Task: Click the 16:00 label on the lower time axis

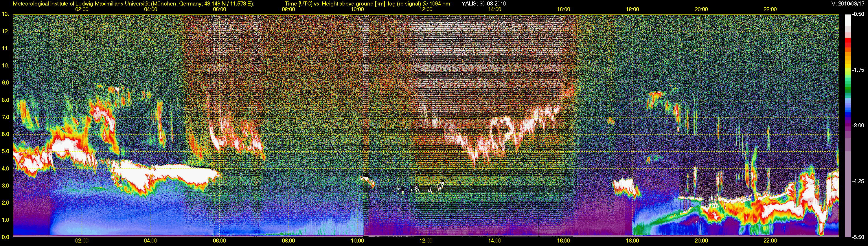Action: point(564,241)
